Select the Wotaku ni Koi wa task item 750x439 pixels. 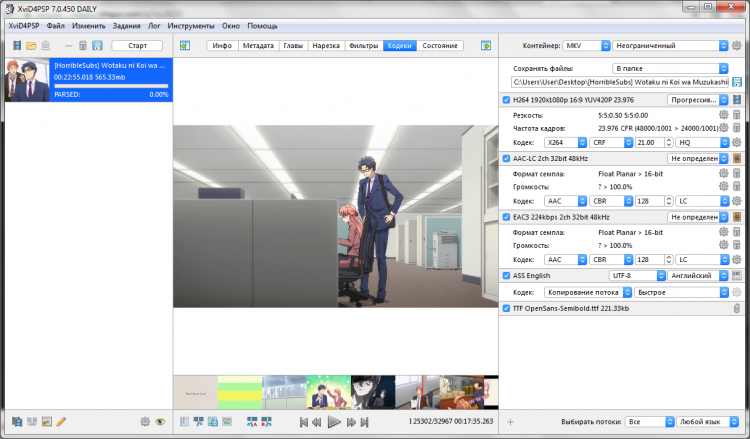(x=88, y=80)
